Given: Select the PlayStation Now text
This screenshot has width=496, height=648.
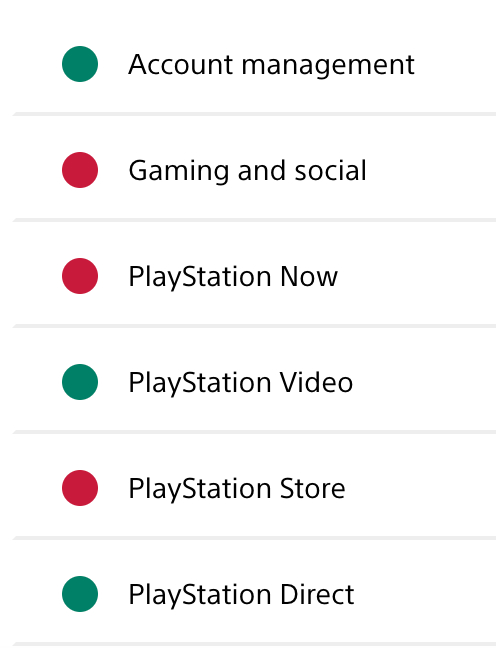Looking at the screenshot, I should point(233,277).
